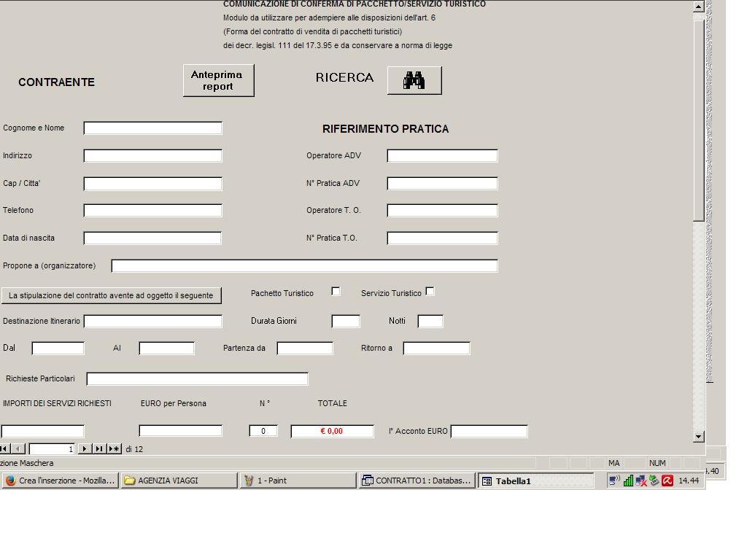Image resolution: width=747 pixels, height=560 pixels.
Task: Click the vertical scrollbar down arrow
Action: point(699,437)
